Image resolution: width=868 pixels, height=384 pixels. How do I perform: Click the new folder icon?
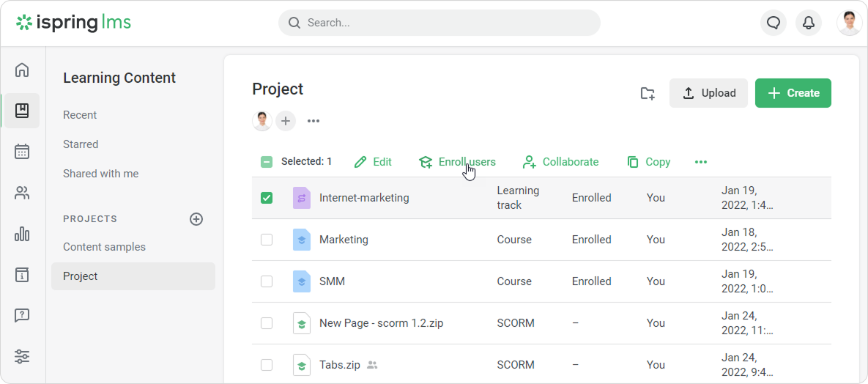648,93
